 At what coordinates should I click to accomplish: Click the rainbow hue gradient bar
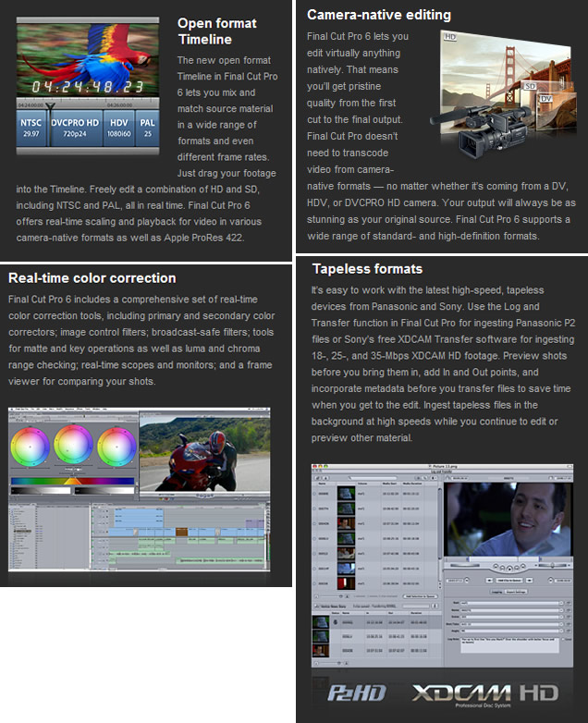pyautogui.click(x=72, y=481)
